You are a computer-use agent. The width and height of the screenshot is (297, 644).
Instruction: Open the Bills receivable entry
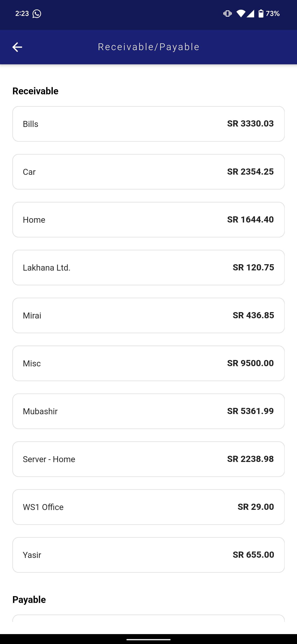click(148, 124)
